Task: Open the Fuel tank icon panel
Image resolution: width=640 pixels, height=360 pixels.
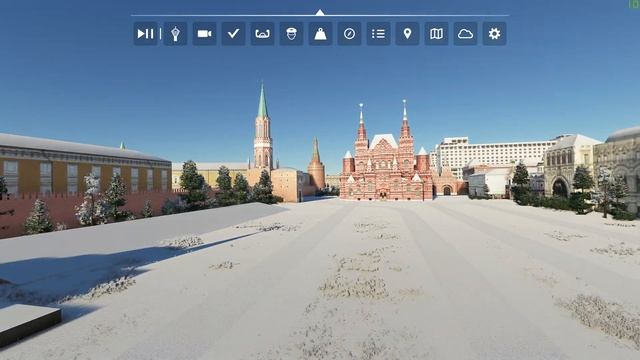Action: point(262,33)
